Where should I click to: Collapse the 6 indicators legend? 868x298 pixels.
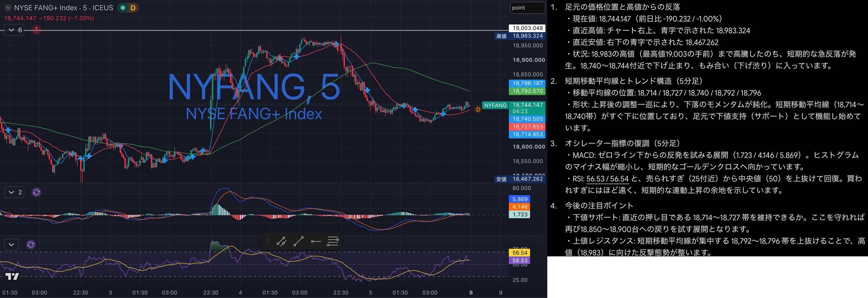click(x=14, y=30)
